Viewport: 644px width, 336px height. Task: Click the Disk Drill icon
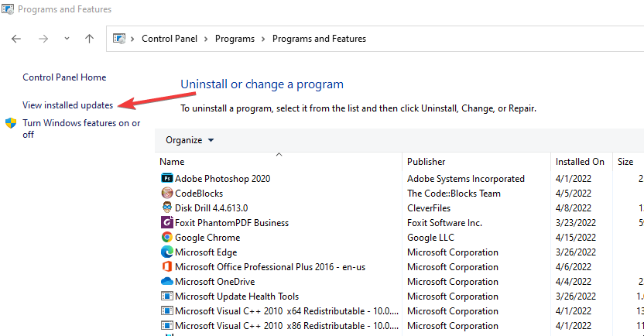click(x=166, y=208)
